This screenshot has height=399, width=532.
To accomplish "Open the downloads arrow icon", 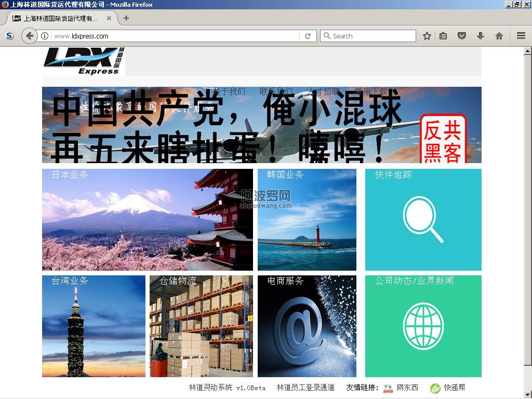I will 480,36.
